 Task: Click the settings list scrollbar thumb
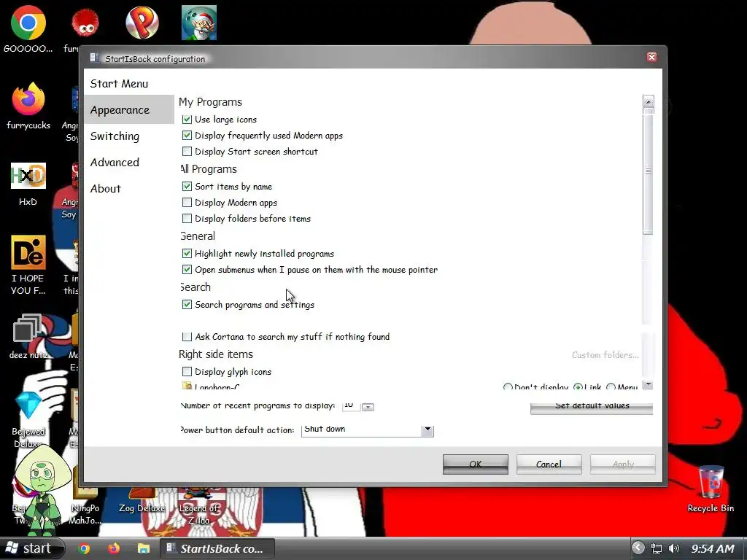click(648, 171)
